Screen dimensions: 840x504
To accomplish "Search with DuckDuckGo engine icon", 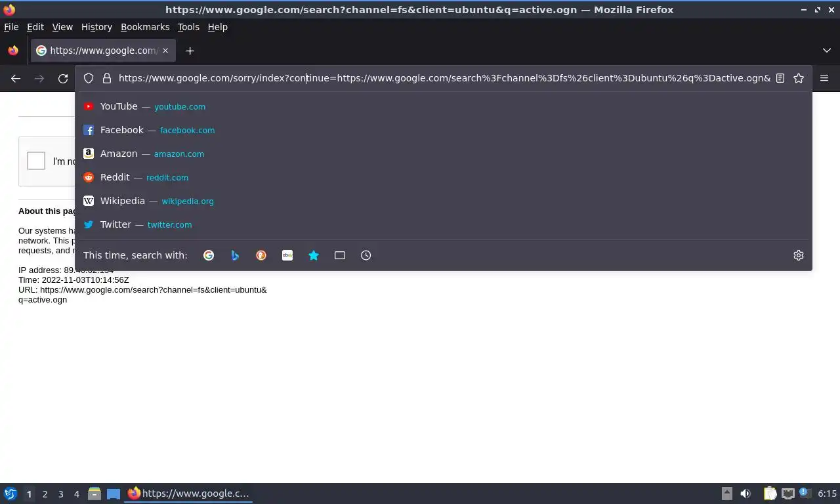I will pos(261,255).
